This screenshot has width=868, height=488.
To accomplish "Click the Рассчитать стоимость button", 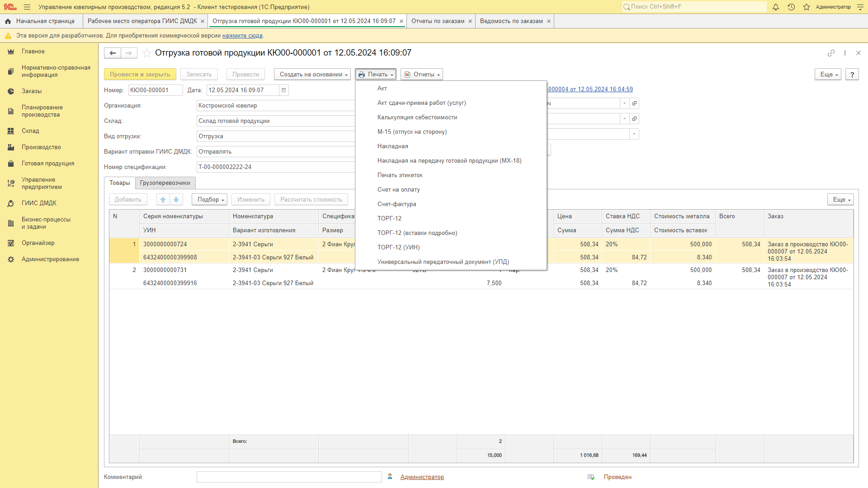I will pyautogui.click(x=311, y=200).
